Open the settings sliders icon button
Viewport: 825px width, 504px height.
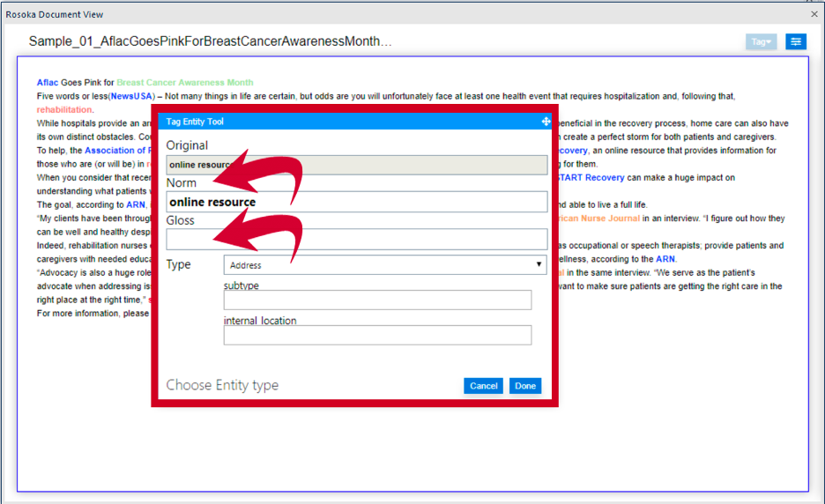[x=796, y=41]
